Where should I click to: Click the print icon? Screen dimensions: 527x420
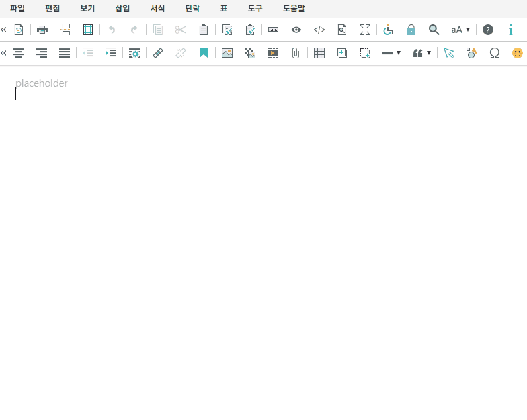pos(42,30)
